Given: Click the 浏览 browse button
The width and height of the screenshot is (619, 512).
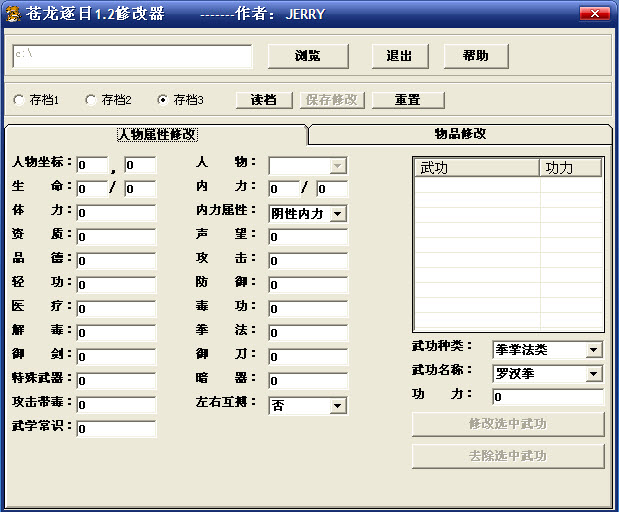Looking at the screenshot, I should [x=308, y=56].
